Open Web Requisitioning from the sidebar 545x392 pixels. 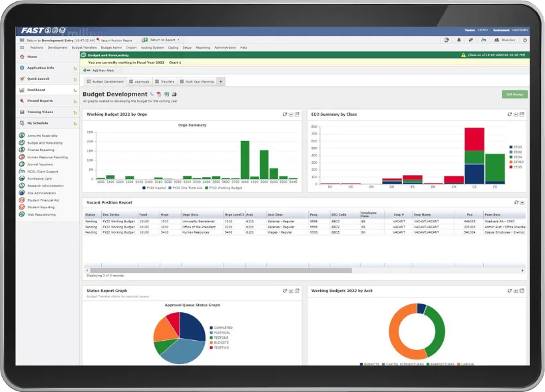(41, 214)
